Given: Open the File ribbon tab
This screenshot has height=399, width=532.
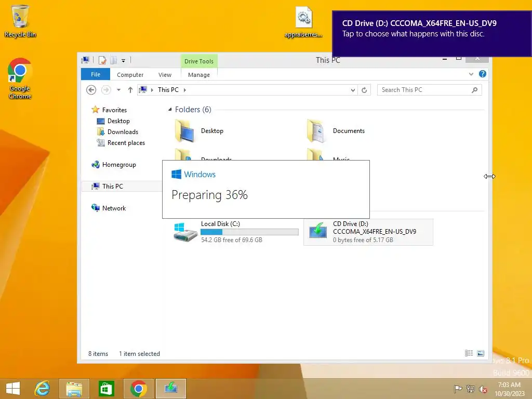Looking at the screenshot, I should [96, 74].
